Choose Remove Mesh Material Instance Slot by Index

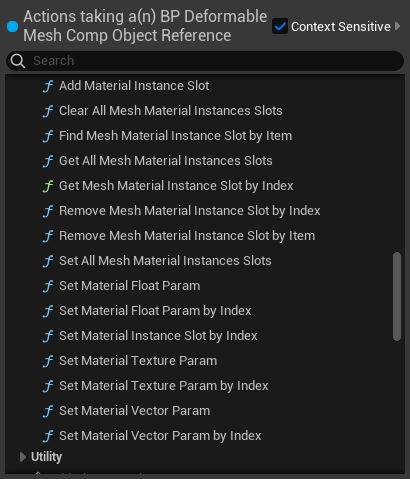click(x=190, y=211)
